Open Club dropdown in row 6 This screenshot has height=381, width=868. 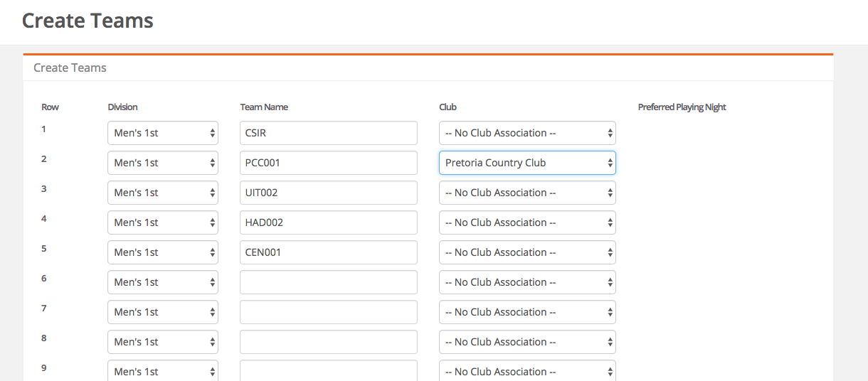(x=527, y=282)
